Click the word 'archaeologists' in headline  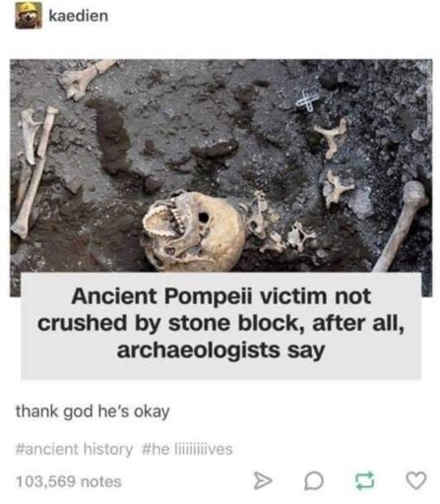click(x=199, y=350)
